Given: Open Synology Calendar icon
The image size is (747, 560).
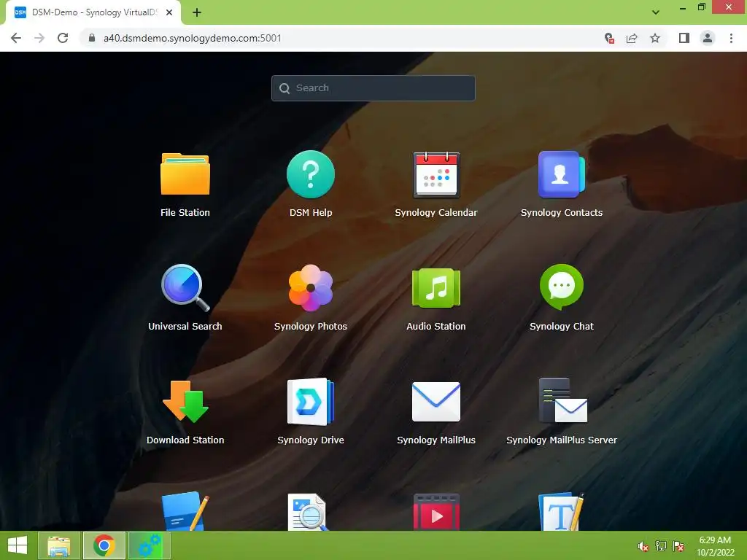Looking at the screenshot, I should (436, 174).
